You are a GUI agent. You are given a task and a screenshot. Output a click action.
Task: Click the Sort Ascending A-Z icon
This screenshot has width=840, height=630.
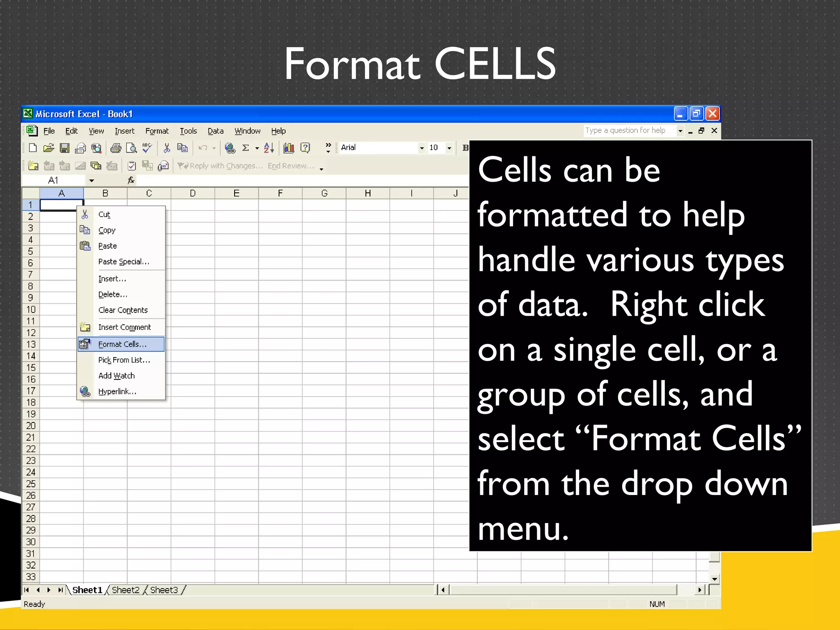point(269,148)
